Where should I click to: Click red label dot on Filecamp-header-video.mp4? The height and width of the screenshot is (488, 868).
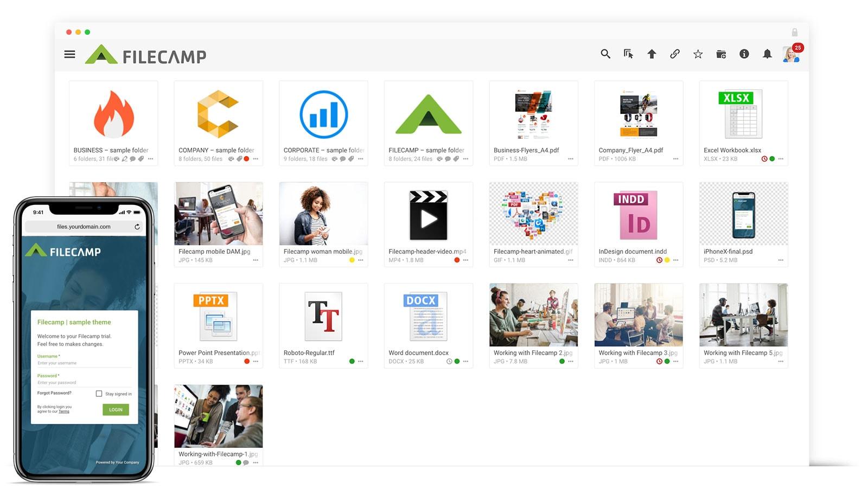457,260
